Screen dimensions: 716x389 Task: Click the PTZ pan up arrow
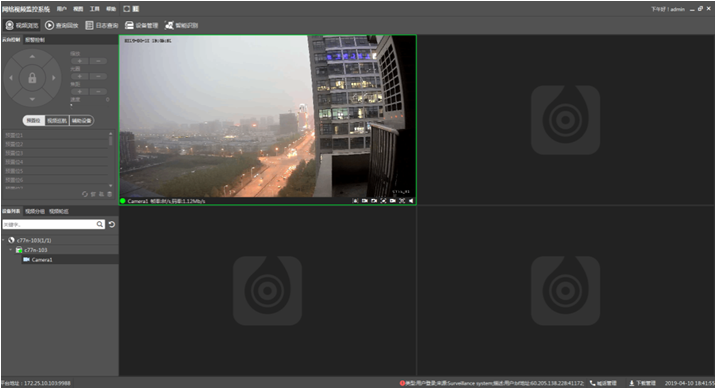[32, 57]
